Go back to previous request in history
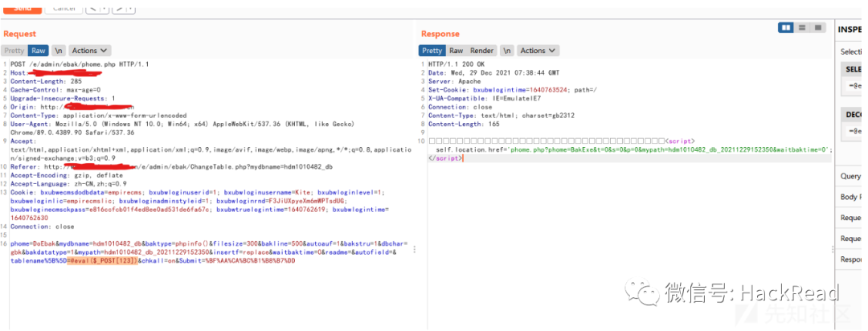Viewport: 868px width, 331px height. [x=92, y=8]
